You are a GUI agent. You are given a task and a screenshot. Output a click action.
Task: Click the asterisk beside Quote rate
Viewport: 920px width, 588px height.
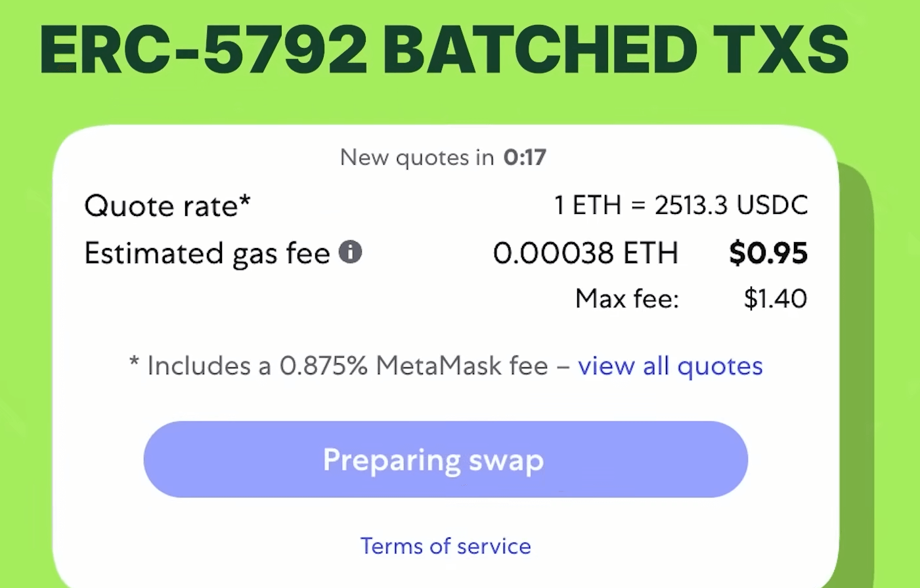pos(245,200)
